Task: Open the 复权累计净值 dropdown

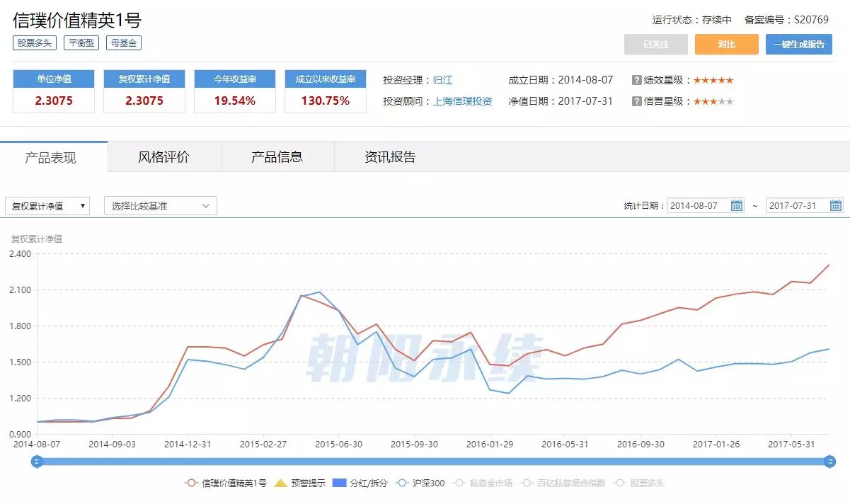Action: (47, 206)
